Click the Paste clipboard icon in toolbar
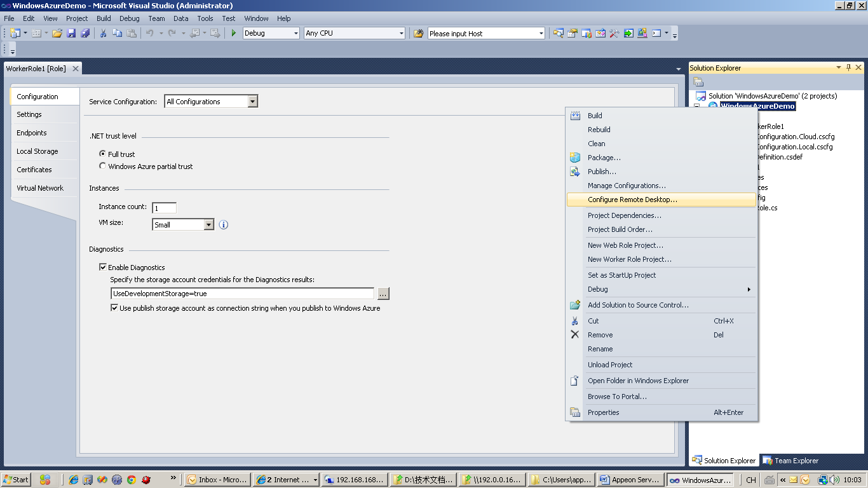This screenshot has height=488, width=868. coord(132,33)
